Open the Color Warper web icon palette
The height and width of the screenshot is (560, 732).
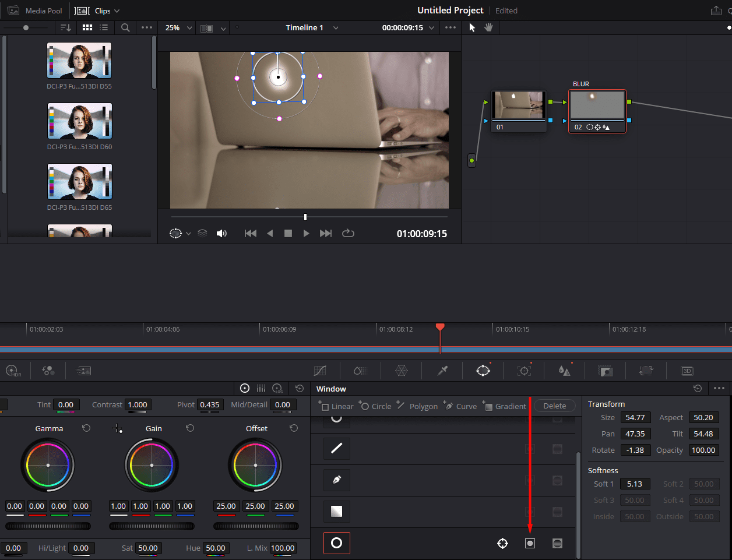click(402, 371)
